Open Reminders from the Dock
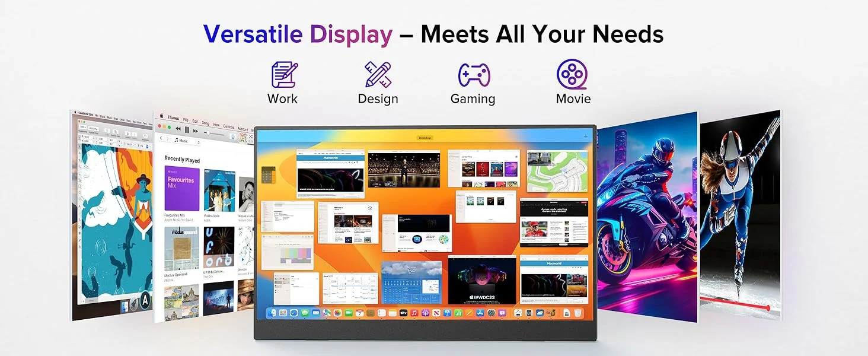Viewport: 868px width, 356px height. coord(381,313)
